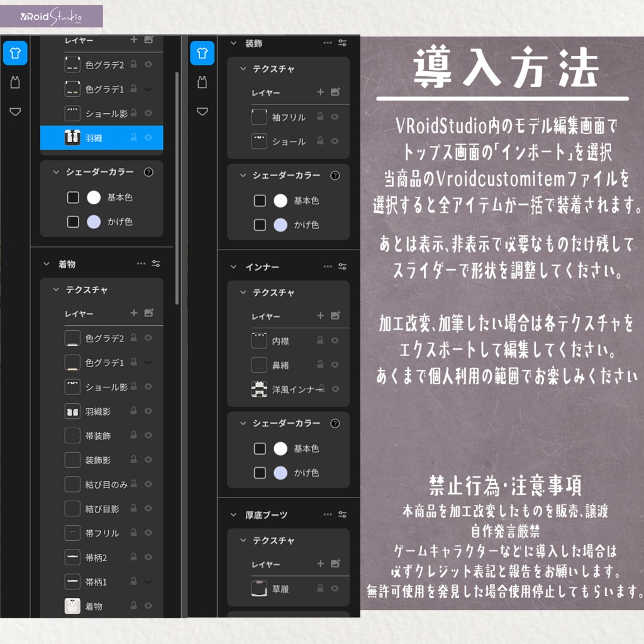Add a new layer in the 厚底ブーツ texture list

[320, 563]
